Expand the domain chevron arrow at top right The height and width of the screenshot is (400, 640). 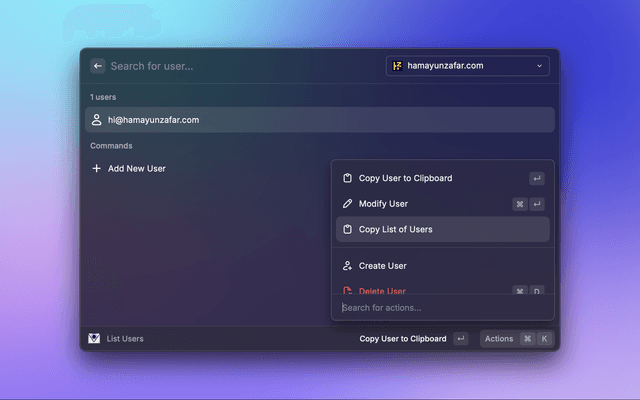click(540, 66)
